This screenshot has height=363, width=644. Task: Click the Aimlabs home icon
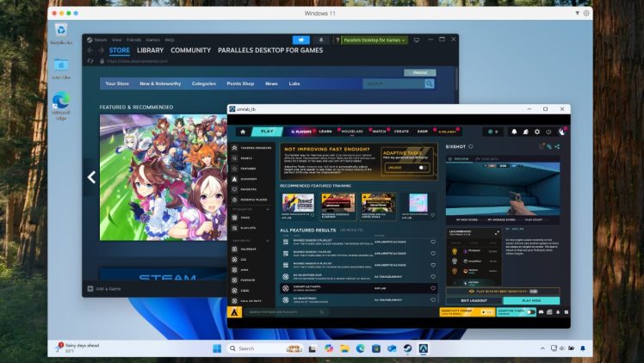pyautogui.click(x=243, y=132)
